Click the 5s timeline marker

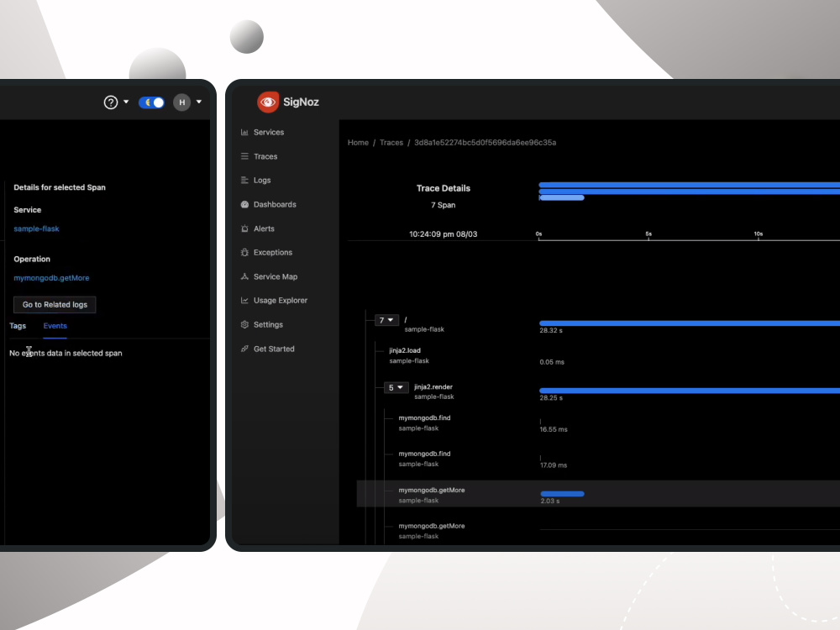[x=648, y=234]
